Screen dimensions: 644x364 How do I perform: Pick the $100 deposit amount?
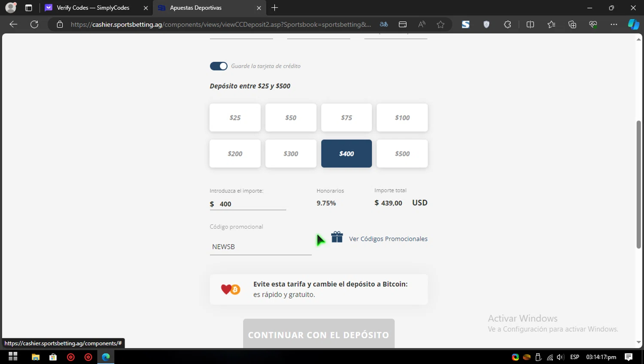pos(402,117)
